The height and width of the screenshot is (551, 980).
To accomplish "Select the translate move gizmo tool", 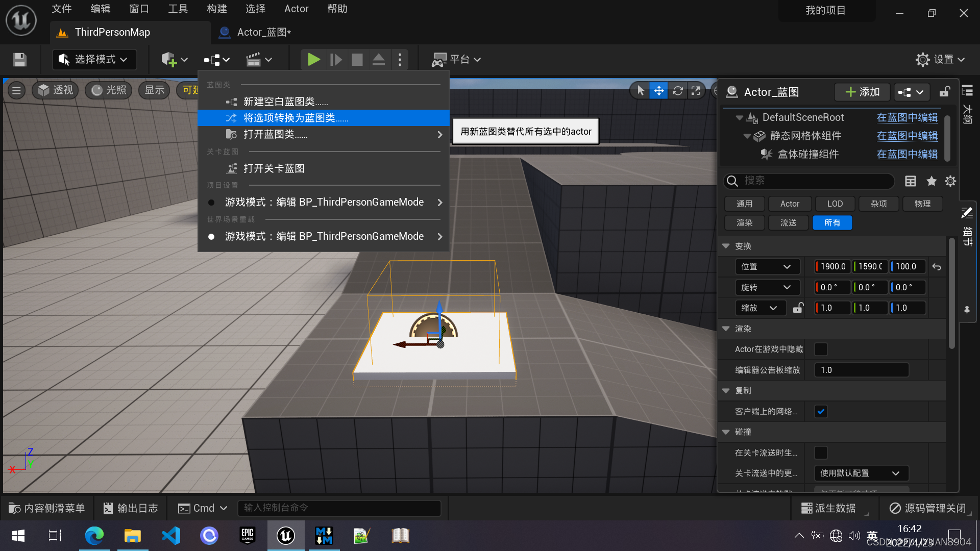I will point(658,91).
